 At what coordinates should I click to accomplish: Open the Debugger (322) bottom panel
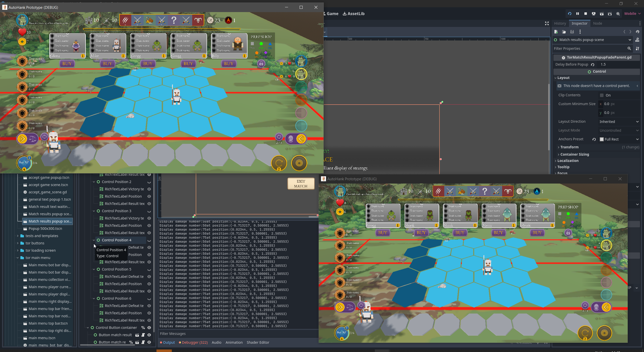(x=193, y=342)
